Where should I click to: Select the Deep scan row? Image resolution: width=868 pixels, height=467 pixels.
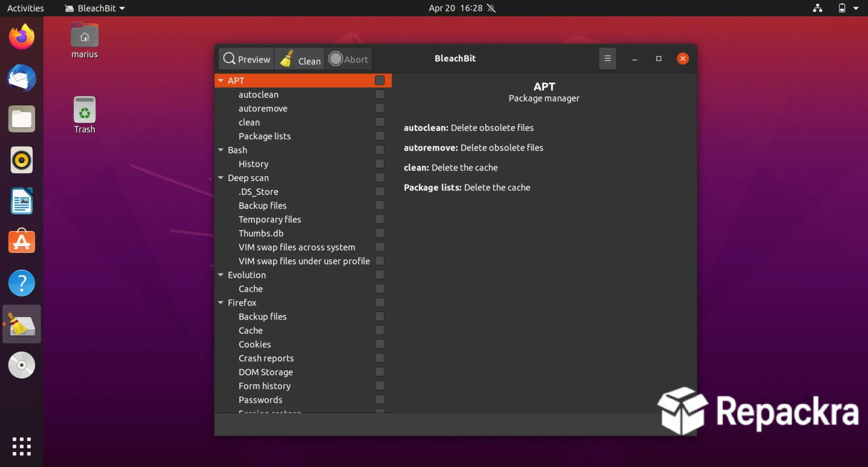pyautogui.click(x=303, y=178)
